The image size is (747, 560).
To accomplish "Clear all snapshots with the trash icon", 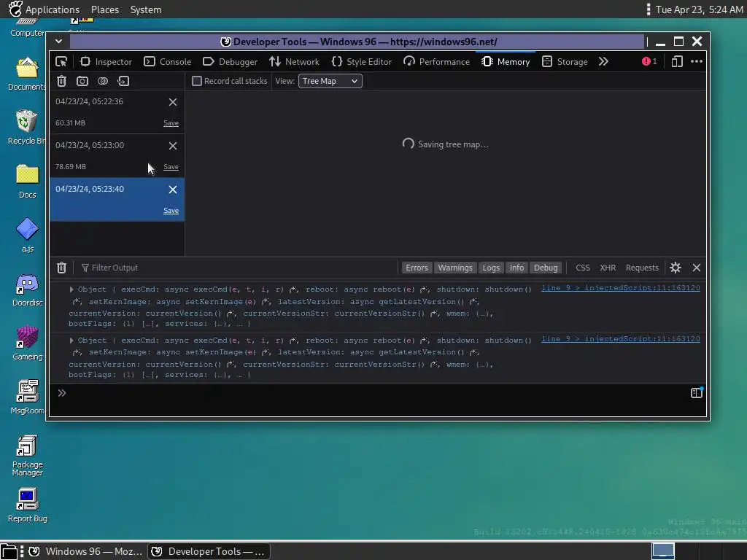I will (x=61, y=81).
